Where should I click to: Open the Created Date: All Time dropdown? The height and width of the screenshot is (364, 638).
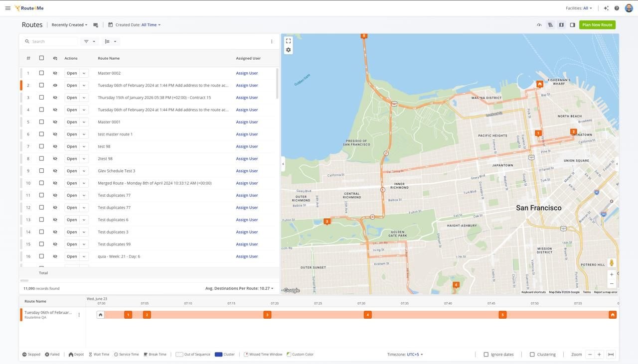pyautogui.click(x=138, y=25)
